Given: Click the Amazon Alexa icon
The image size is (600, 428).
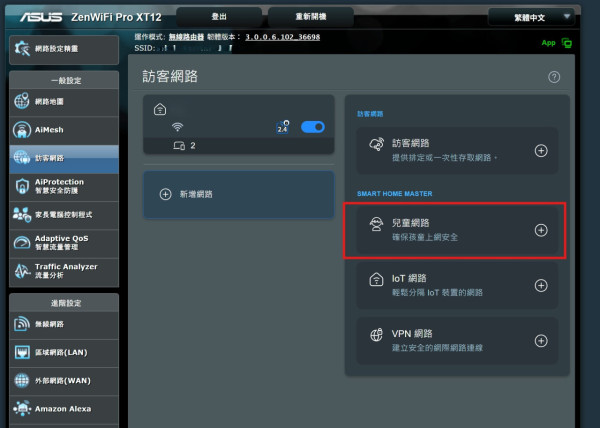Looking at the screenshot, I should (22, 408).
